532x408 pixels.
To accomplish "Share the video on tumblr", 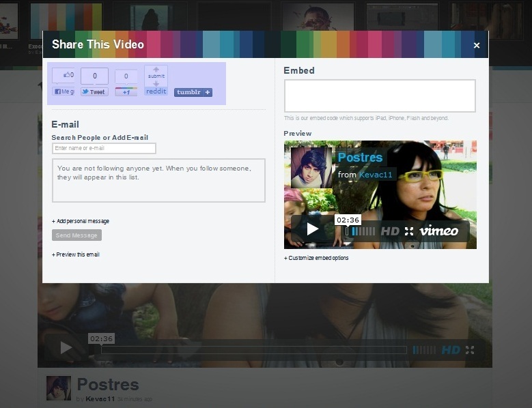I will click(193, 92).
